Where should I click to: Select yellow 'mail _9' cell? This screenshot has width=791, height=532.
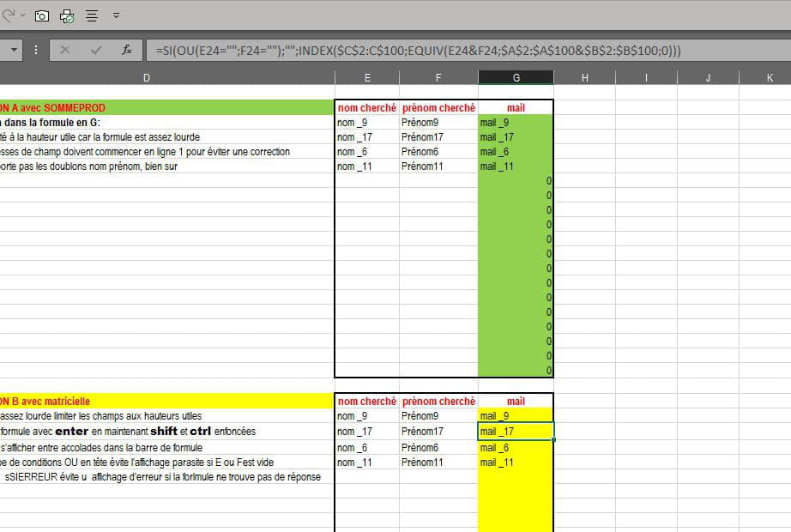coord(516,416)
